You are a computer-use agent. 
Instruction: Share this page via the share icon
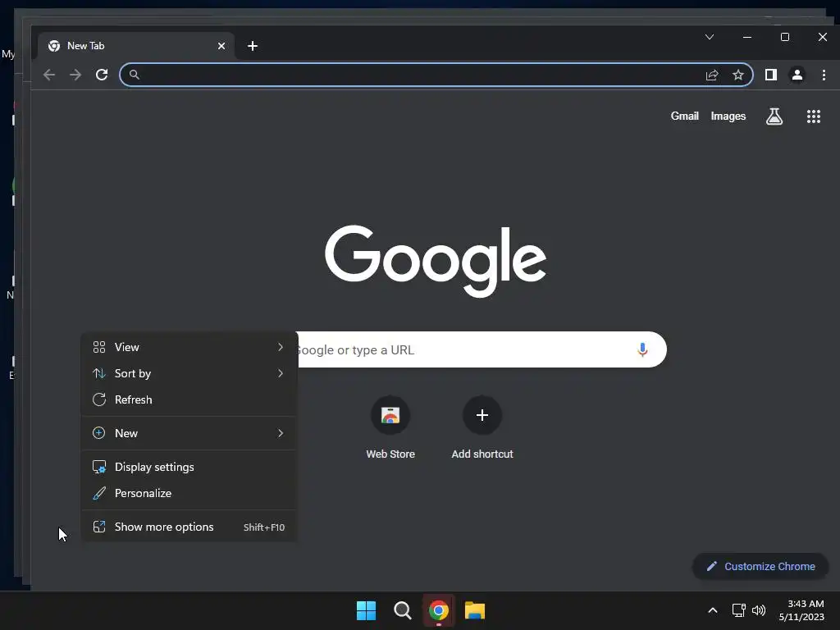click(x=712, y=75)
